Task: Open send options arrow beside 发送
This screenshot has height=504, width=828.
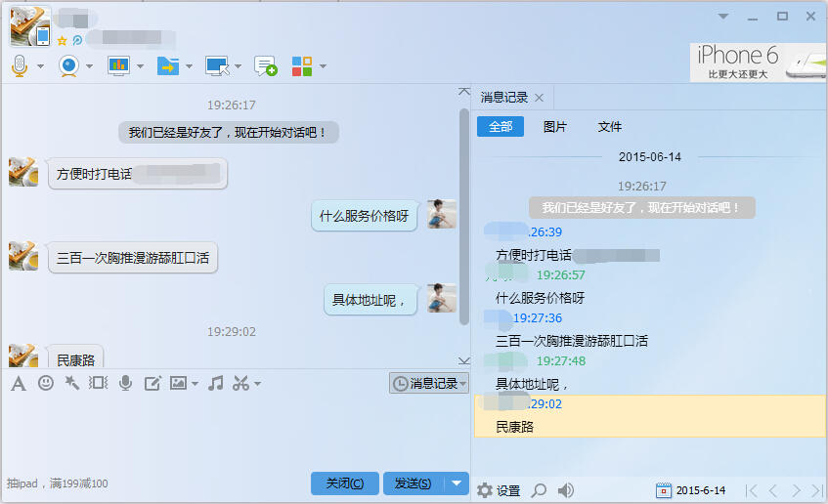Action: tap(457, 483)
